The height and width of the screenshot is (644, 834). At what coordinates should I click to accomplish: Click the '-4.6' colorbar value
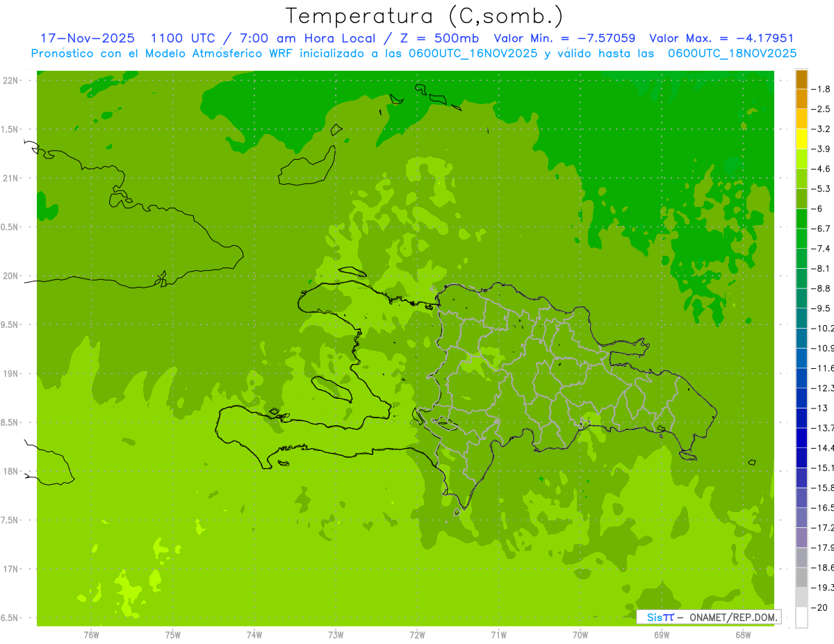click(x=821, y=169)
